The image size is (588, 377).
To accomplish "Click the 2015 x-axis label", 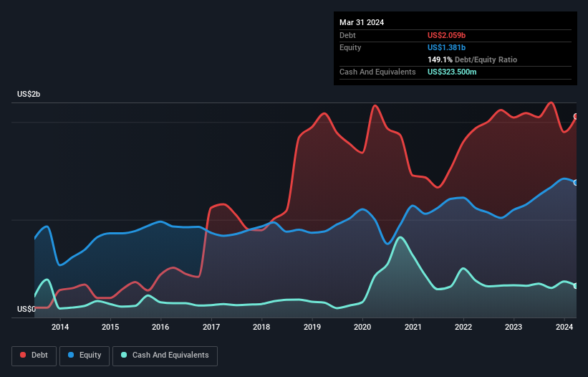I will 110,327.
